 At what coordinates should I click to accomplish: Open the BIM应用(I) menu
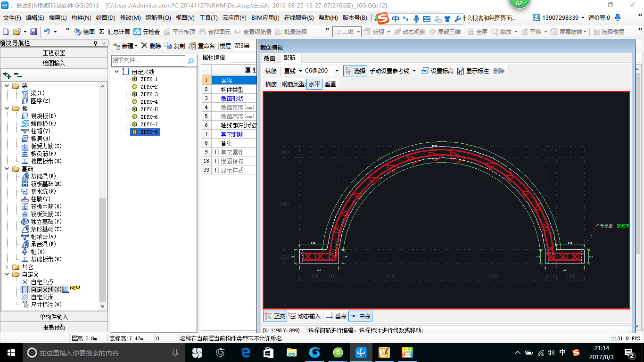(x=265, y=18)
